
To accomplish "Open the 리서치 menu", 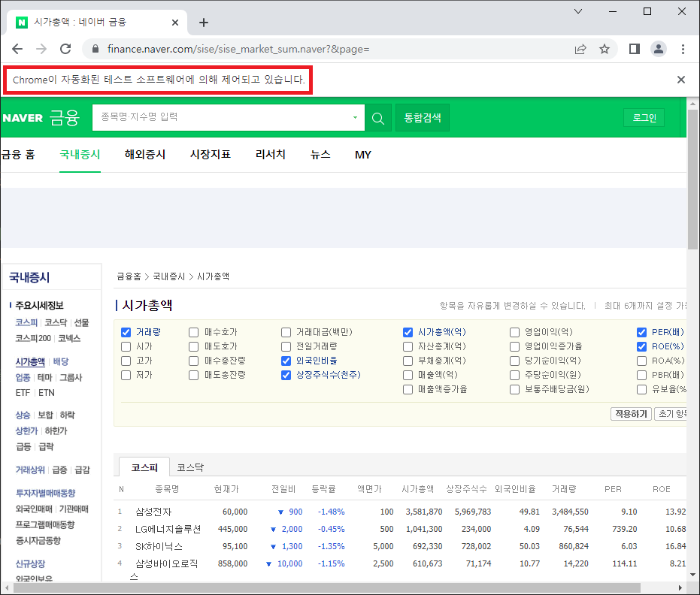I will point(271,154).
